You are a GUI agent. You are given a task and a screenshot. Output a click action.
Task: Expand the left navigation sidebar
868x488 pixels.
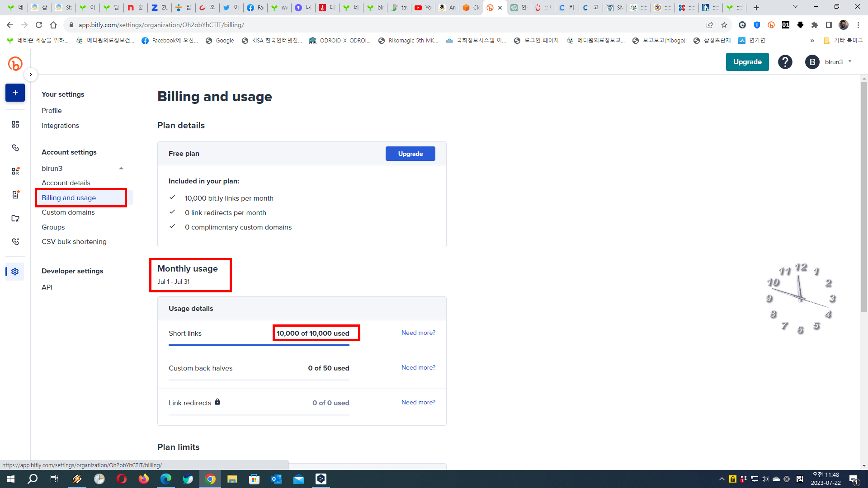[30, 75]
